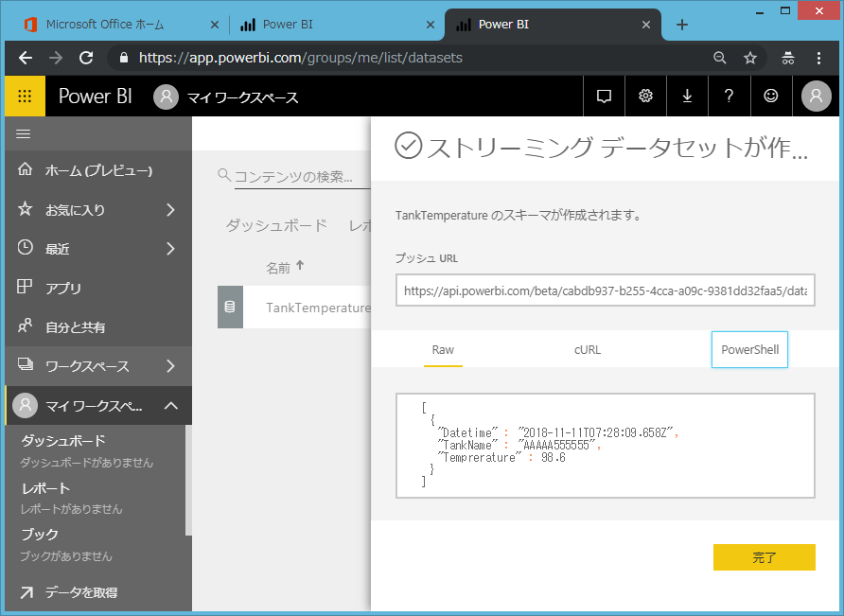This screenshot has height=616, width=844.
Task: Switch to the middle Power BI browser tab
Action: point(288,25)
